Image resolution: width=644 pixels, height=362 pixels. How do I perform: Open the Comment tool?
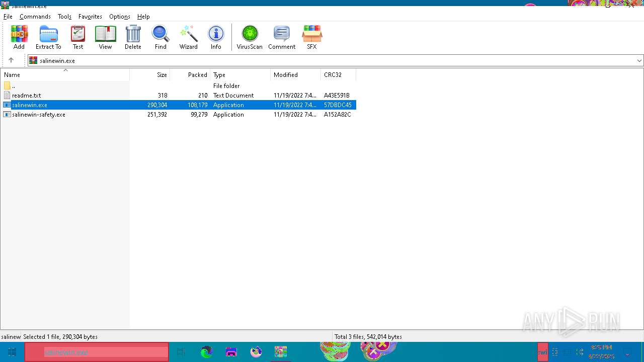point(282,38)
